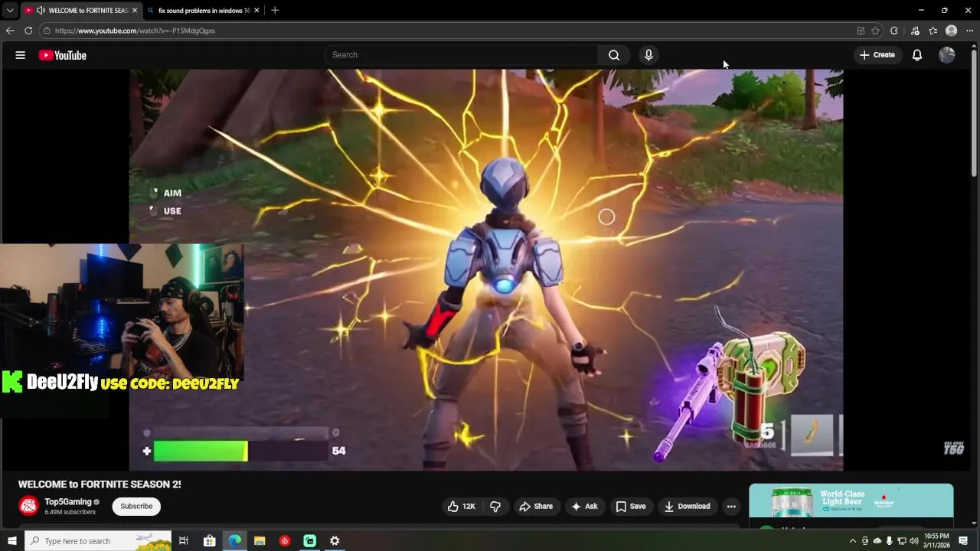Switch to fix sound problems tab

point(204,11)
